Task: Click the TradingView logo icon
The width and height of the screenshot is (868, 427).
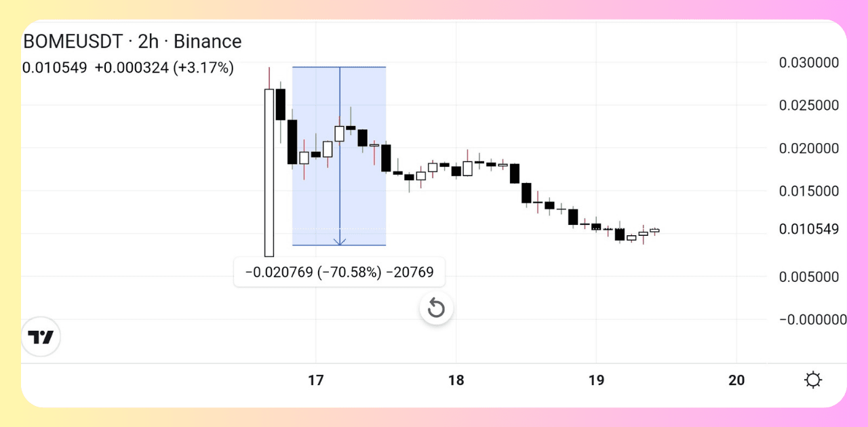Action: click(41, 337)
